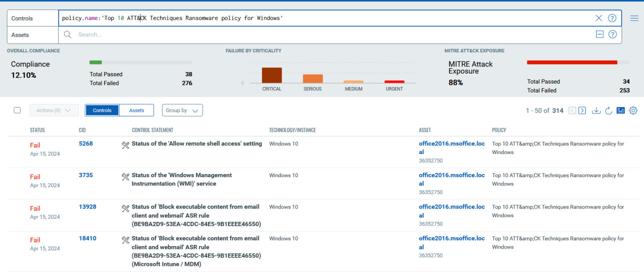
Task: Open the hamburger menu beside search
Action: click(x=634, y=18)
